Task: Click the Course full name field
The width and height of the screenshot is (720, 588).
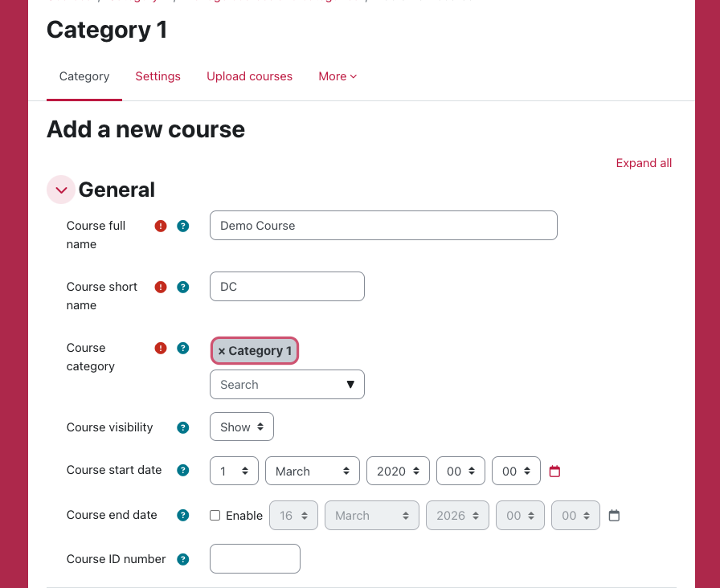Action: click(383, 226)
